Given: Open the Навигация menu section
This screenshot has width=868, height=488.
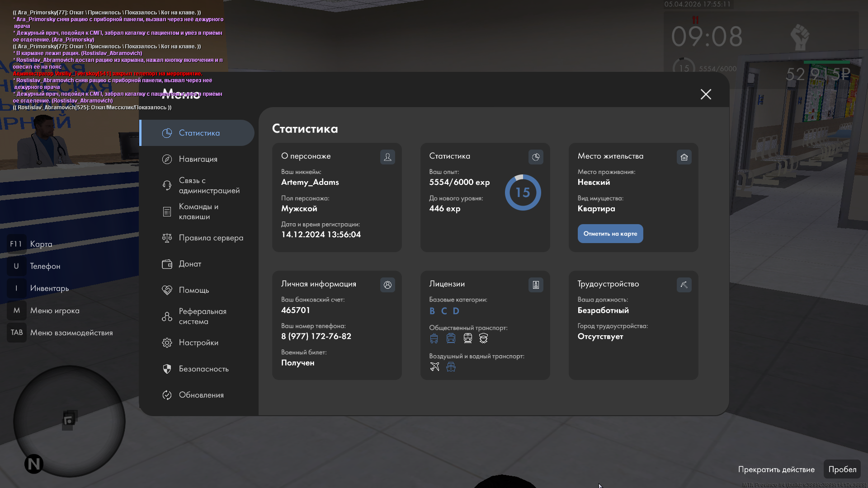Looking at the screenshot, I should pyautogui.click(x=198, y=159).
